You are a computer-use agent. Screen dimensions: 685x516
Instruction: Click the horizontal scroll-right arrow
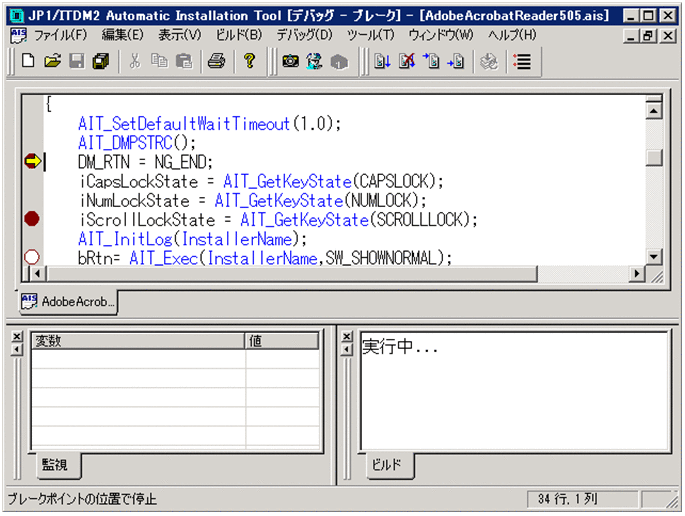637,274
